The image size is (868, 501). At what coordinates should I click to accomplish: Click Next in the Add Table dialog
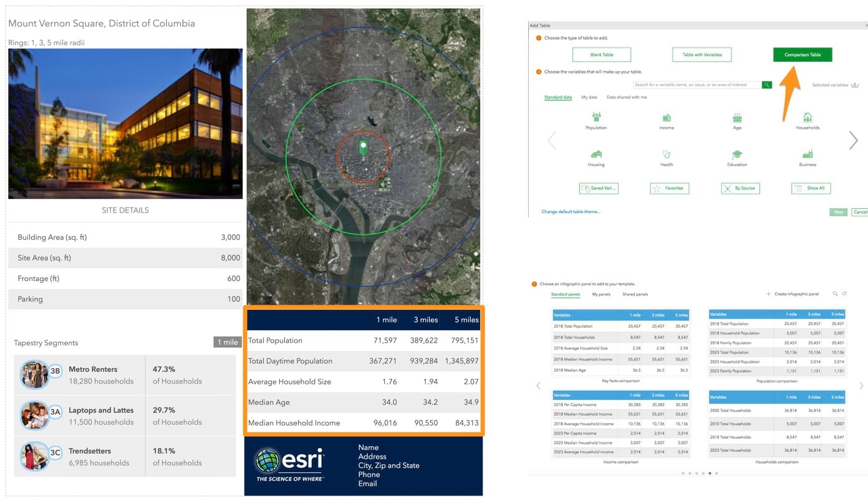click(x=839, y=212)
